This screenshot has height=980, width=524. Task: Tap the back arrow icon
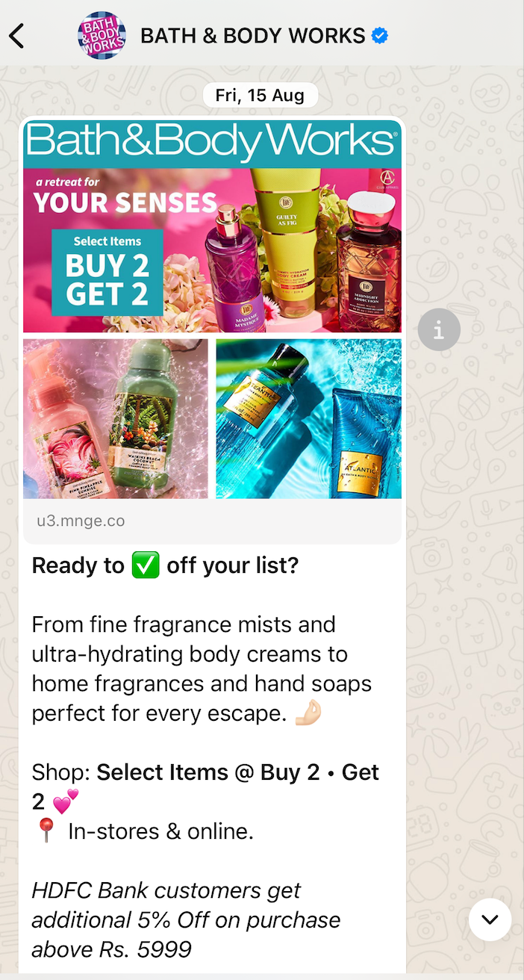(x=16, y=35)
